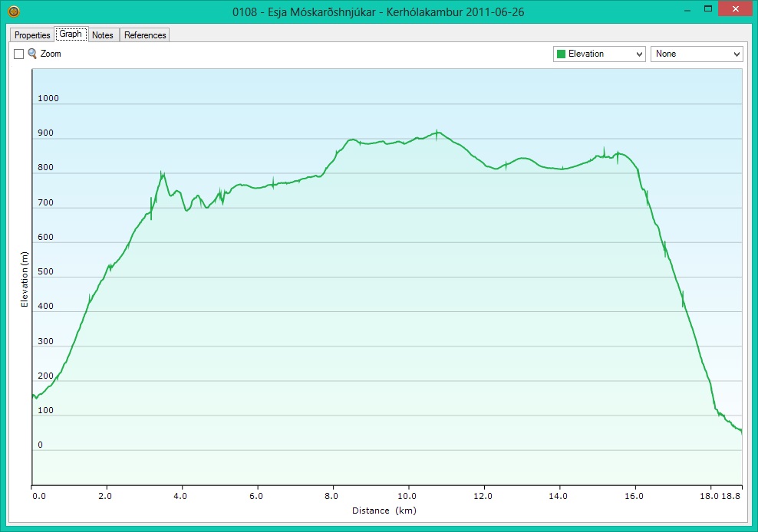Open the None secondary series dropdown
Screen dimensions: 758x532
click(697, 54)
